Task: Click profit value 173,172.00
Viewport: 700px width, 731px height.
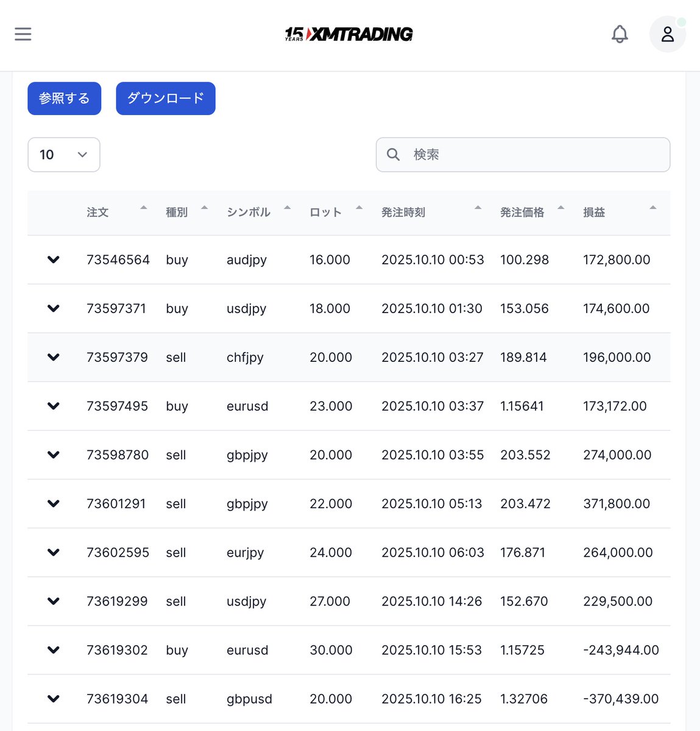Action: point(615,406)
